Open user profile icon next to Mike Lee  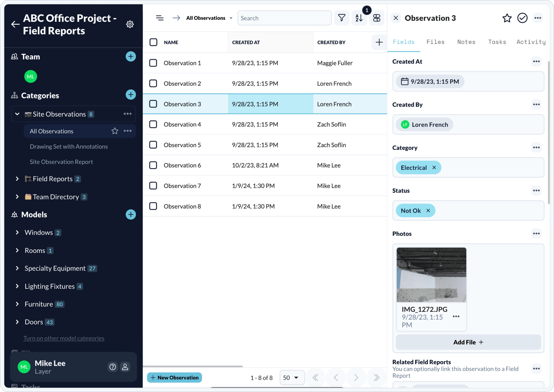[x=125, y=367]
